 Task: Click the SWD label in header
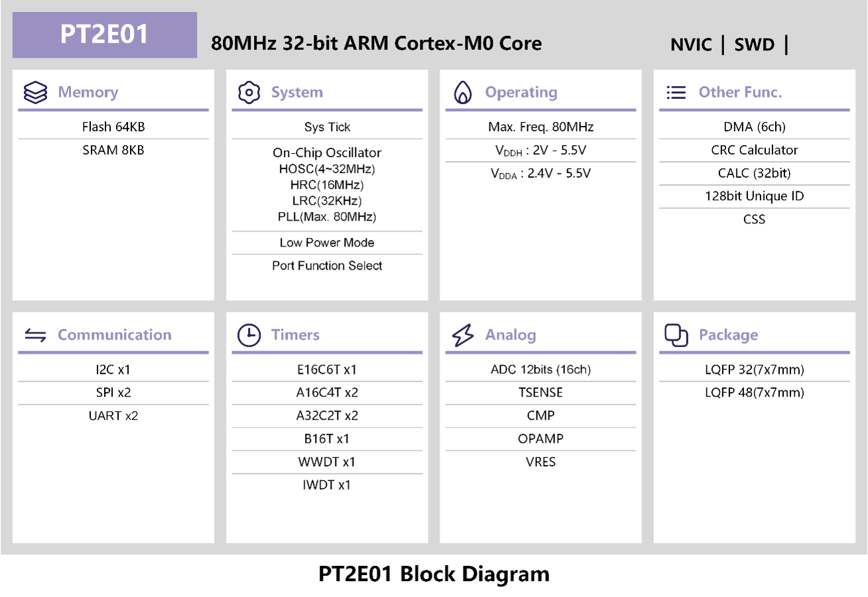coord(755,44)
